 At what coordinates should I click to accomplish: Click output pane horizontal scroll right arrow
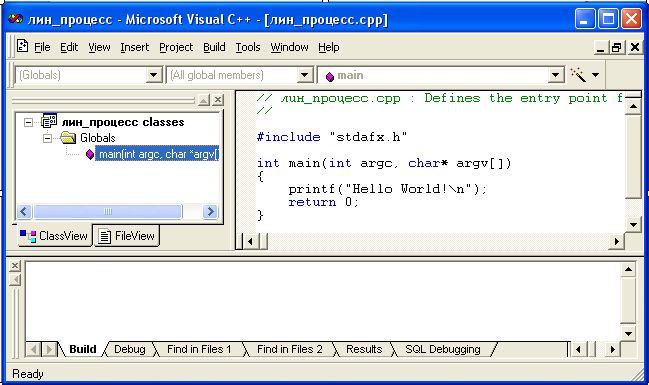tap(612, 349)
